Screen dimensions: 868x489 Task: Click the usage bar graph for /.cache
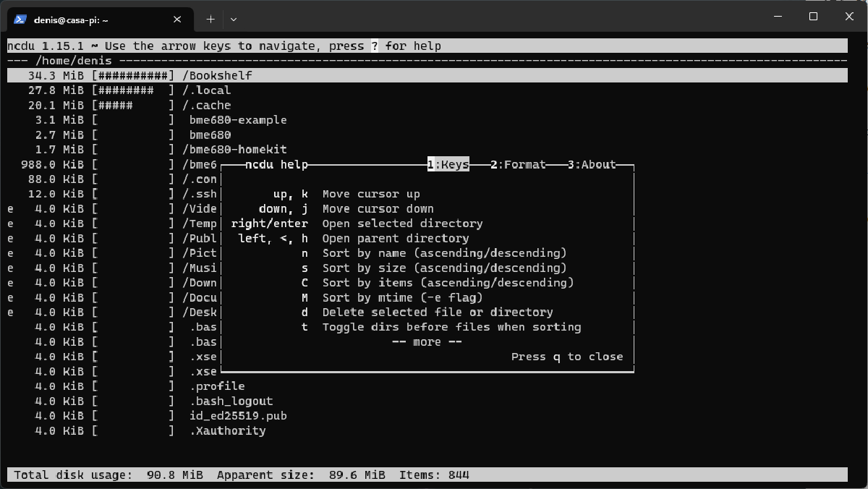(x=133, y=105)
